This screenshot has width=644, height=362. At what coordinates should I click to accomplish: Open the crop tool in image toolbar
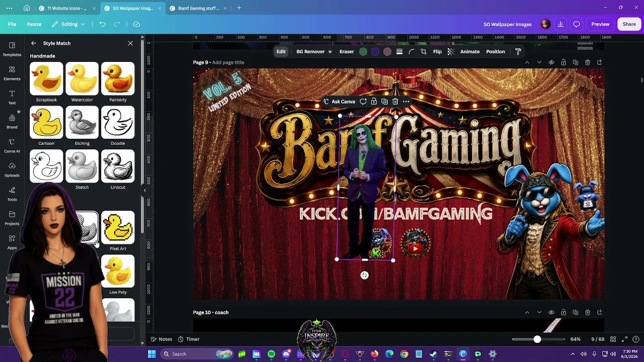423,52
